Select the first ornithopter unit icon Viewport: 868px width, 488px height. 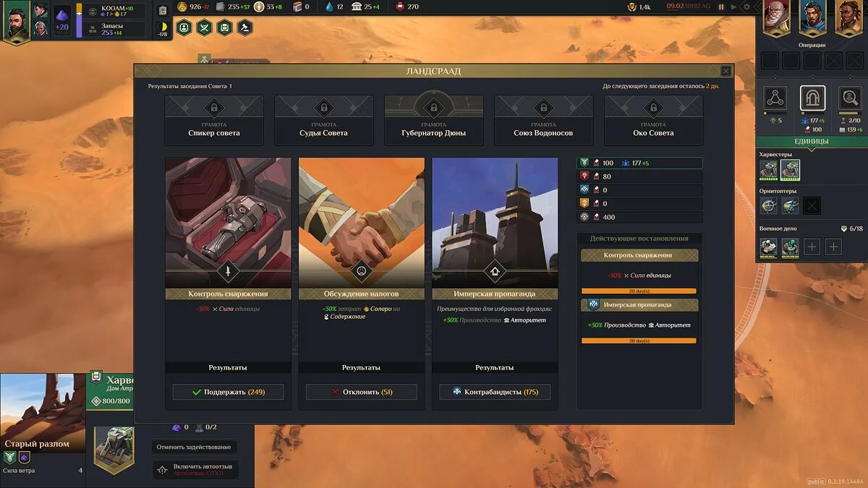[x=769, y=205]
